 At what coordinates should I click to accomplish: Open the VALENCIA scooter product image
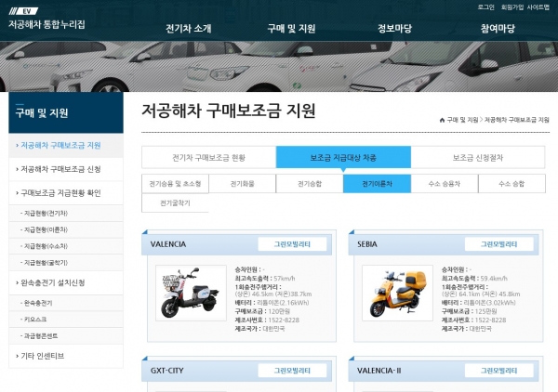click(191, 294)
